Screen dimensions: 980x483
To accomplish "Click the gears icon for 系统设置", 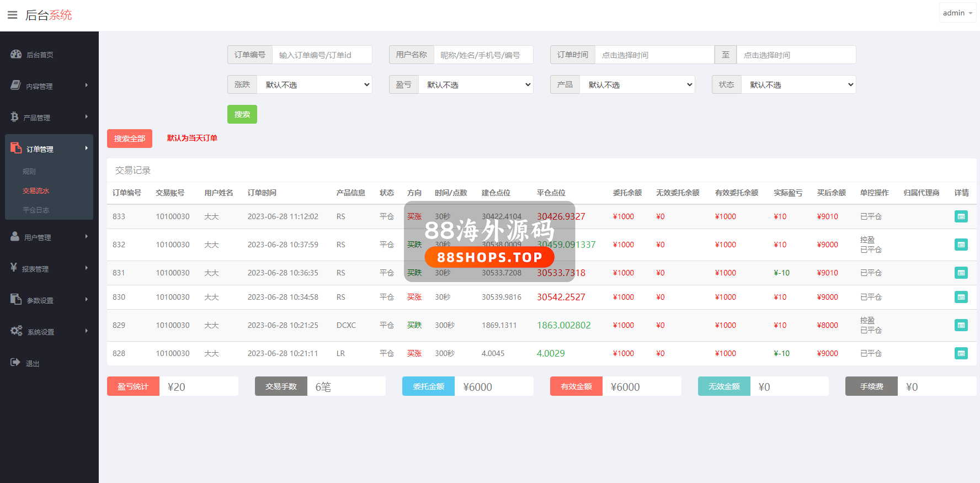I will (17, 331).
